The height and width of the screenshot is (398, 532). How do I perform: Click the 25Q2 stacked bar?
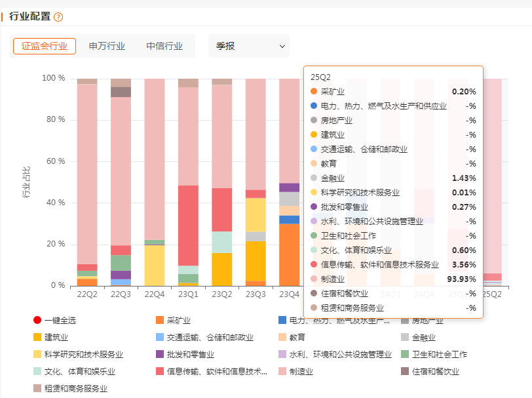point(492,182)
